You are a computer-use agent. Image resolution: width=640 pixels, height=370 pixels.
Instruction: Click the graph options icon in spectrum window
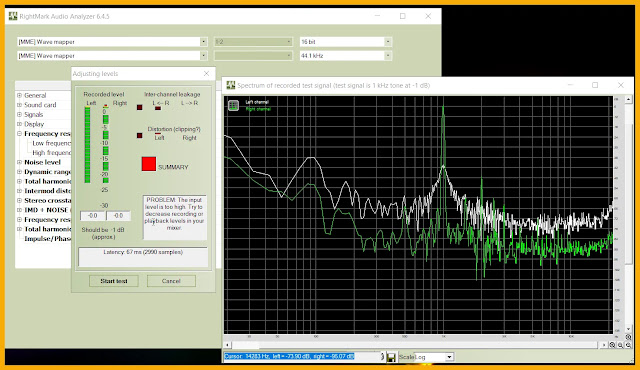233,105
